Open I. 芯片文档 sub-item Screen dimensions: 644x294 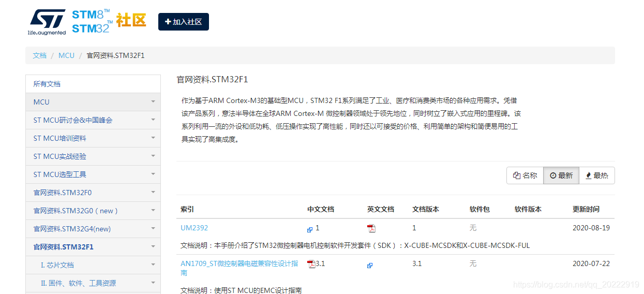coord(93,265)
